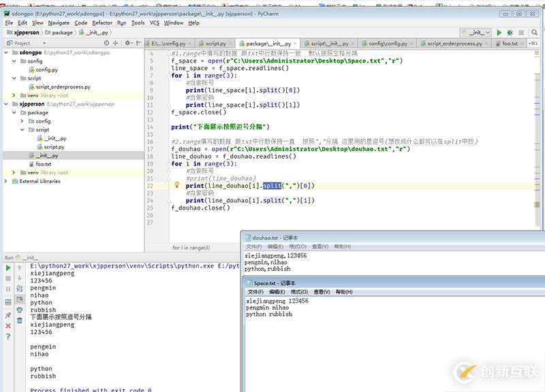Viewport: 545px width, 392px height.
Task: Open 帮助(H) menu in Space.txt Notepad
Action: (x=344, y=292)
